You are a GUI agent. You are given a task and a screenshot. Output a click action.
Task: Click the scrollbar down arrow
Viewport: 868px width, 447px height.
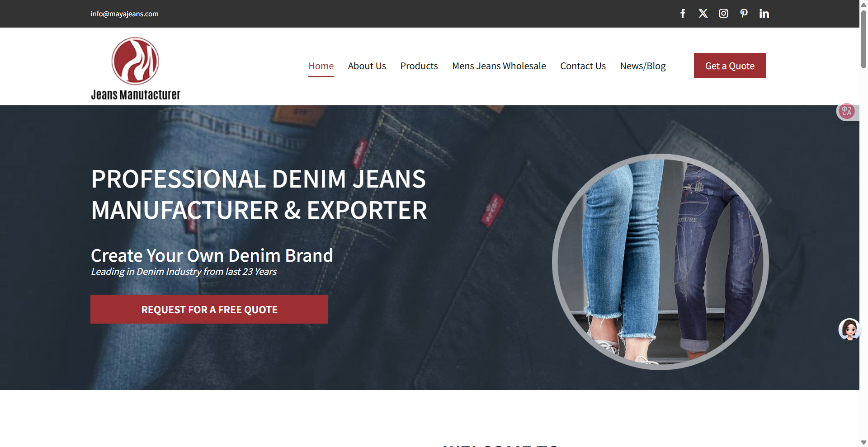pyautogui.click(x=863, y=442)
